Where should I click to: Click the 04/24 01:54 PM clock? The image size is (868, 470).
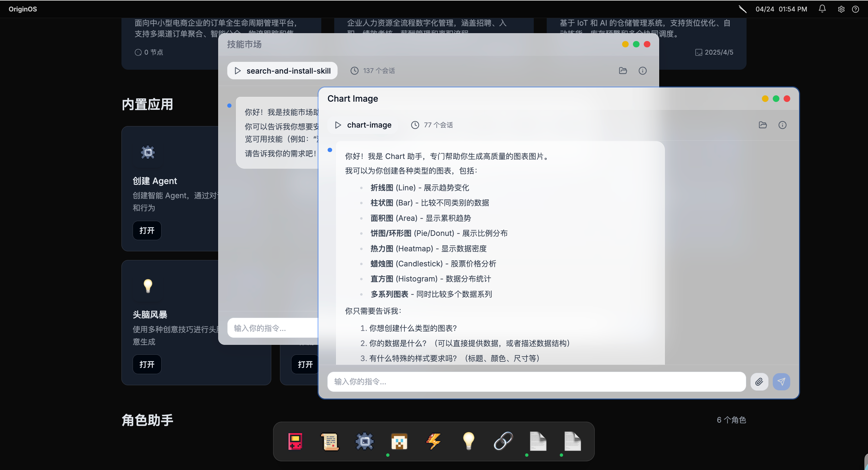[x=781, y=9]
